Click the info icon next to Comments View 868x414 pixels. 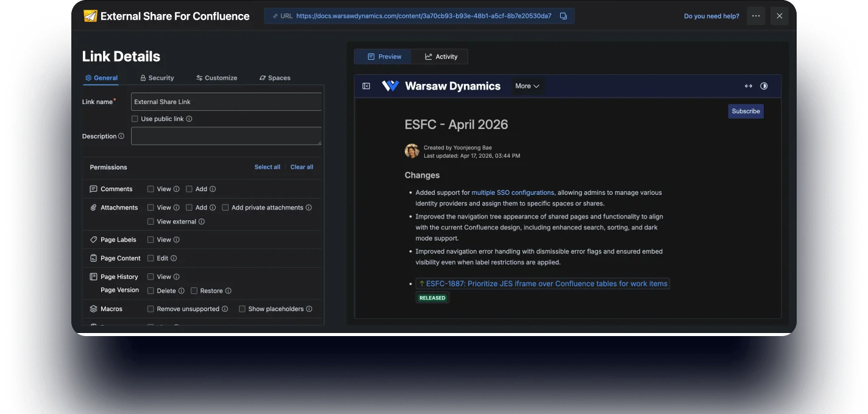(177, 189)
